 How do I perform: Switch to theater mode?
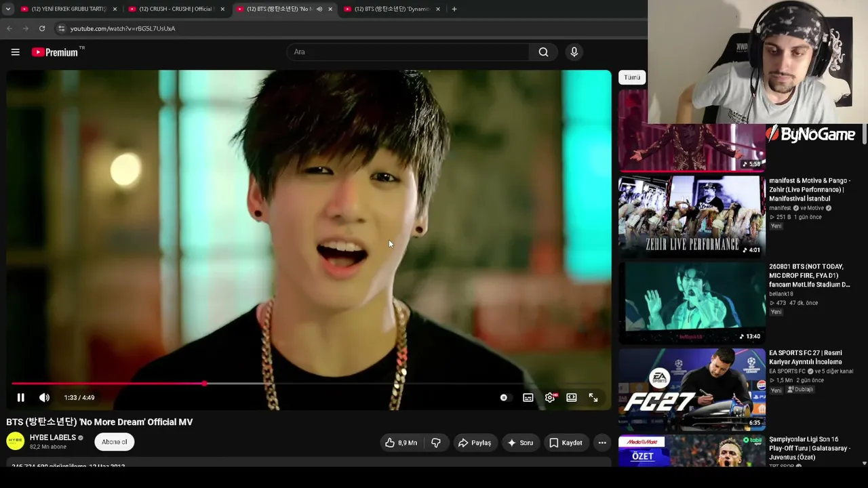tap(572, 398)
